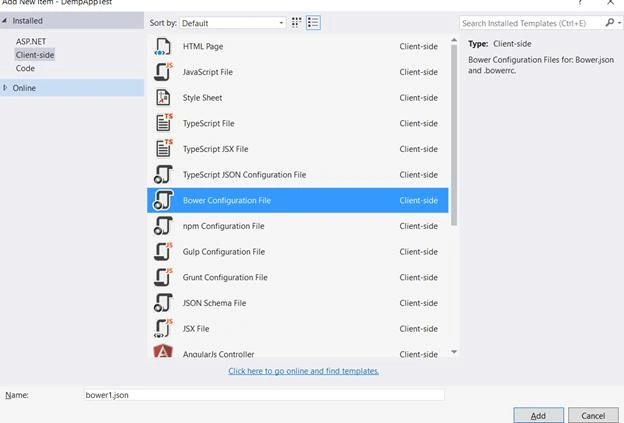Click the Grunt Configuration File icon

point(163,277)
